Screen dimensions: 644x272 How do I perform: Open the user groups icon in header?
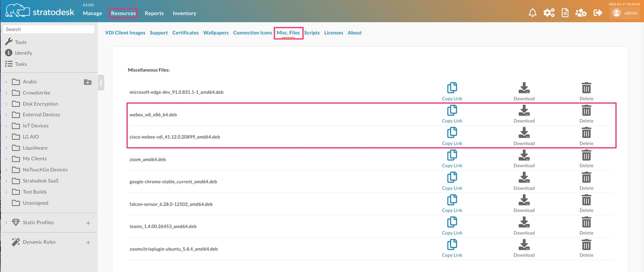(x=581, y=13)
